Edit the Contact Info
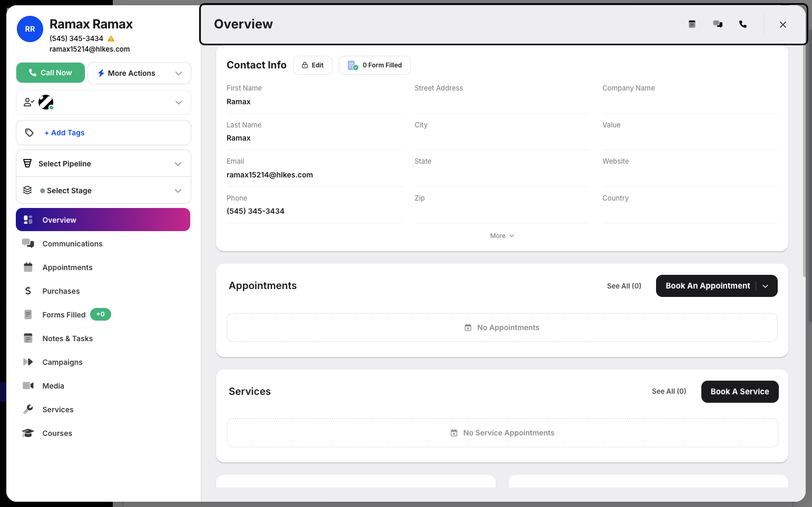 pos(312,65)
